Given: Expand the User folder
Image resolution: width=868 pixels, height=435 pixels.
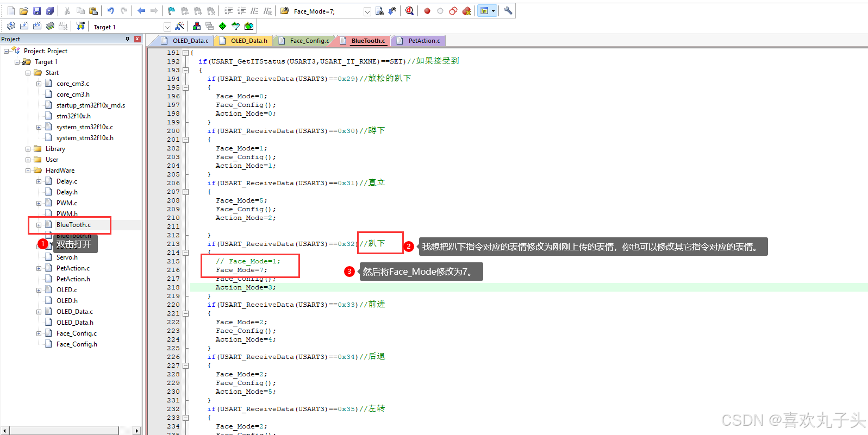Looking at the screenshot, I should coord(28,160).
